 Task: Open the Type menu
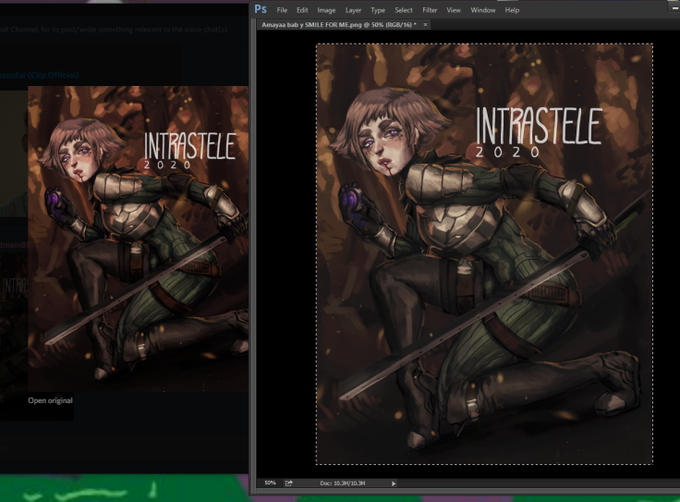click(378, 10)
